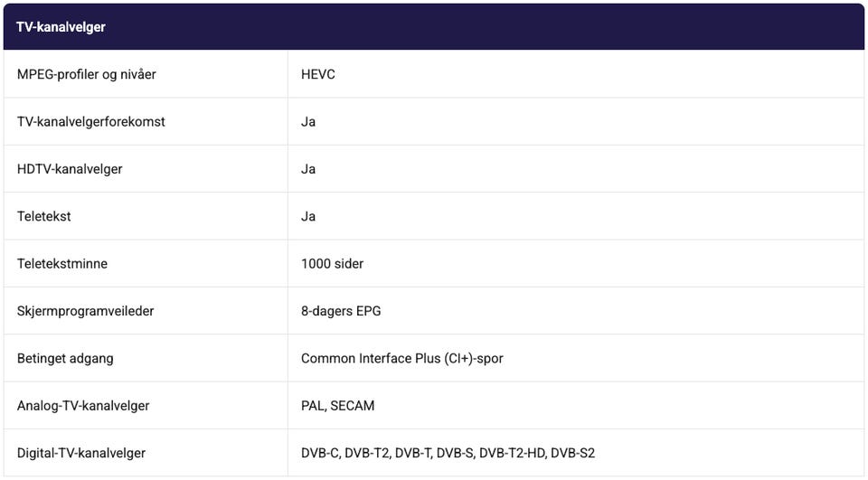Select the Teletekstminne row label
This screenshot has height=480, width=868.
pyautogui.click(x=62, y=264)
